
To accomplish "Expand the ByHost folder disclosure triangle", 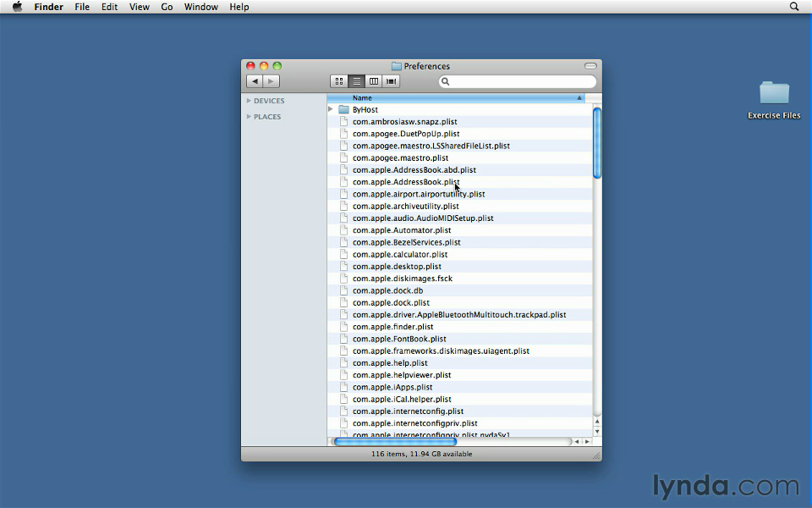I will [331, 109].
